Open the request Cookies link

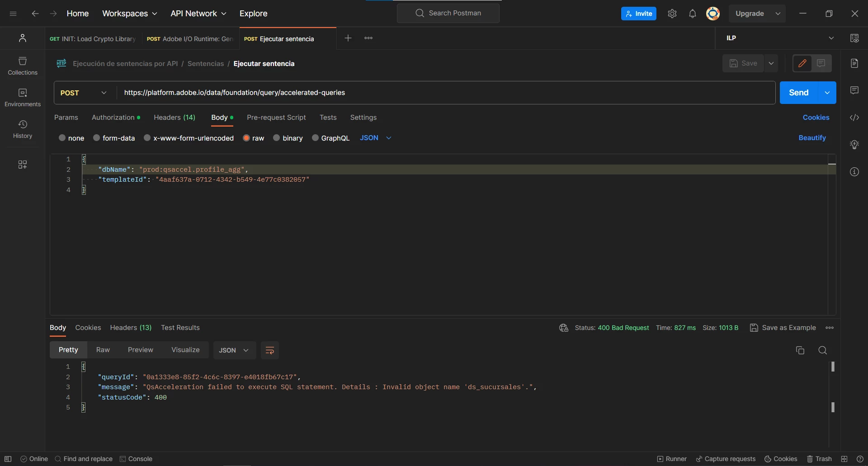(x=816, y=118)
